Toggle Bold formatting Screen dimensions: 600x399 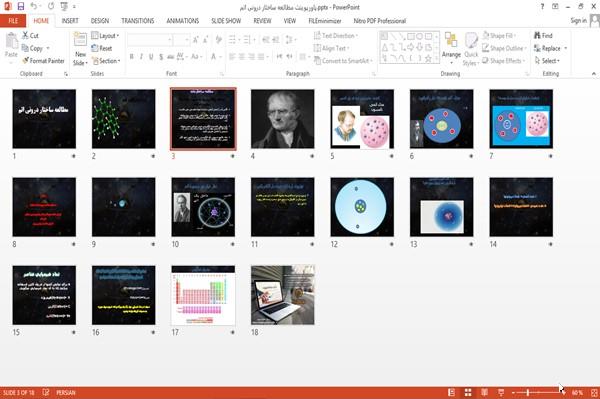132,57
